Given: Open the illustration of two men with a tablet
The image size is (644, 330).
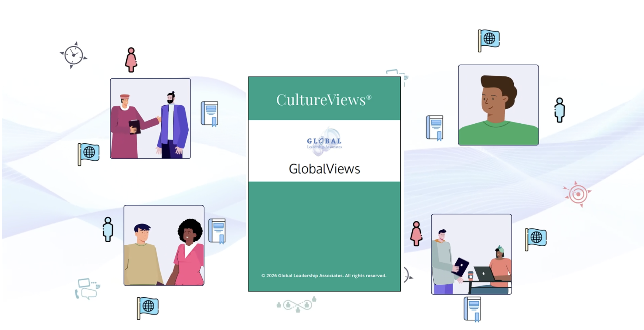Looking at the screenshot, I should click(151, 118).
